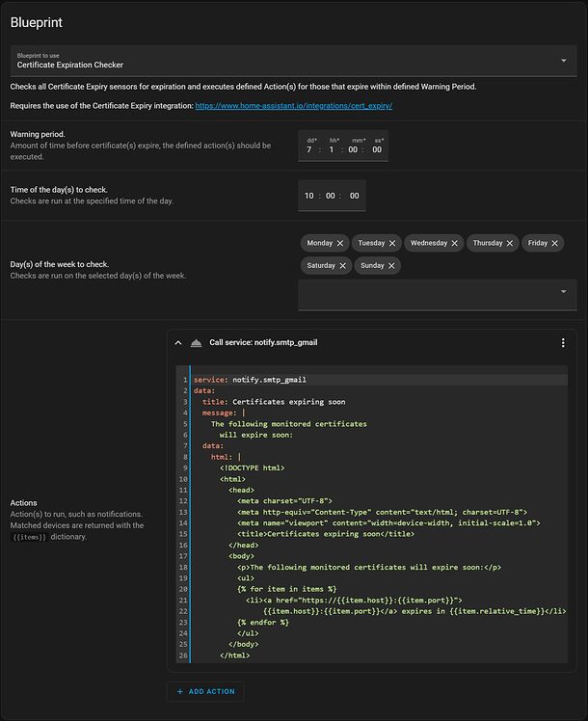This screenshot has width=588, height=721.
Task: Open the days of the week dropdown
Action: coord(438,294)
